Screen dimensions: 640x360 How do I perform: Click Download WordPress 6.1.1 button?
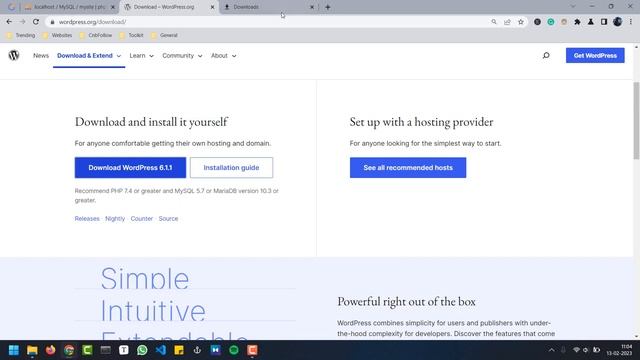point(130,168)
